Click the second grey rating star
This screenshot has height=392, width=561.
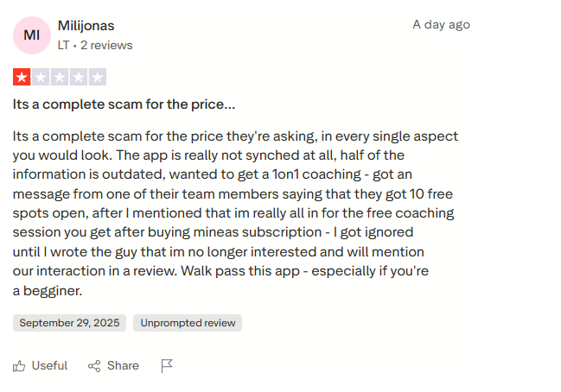40,77
